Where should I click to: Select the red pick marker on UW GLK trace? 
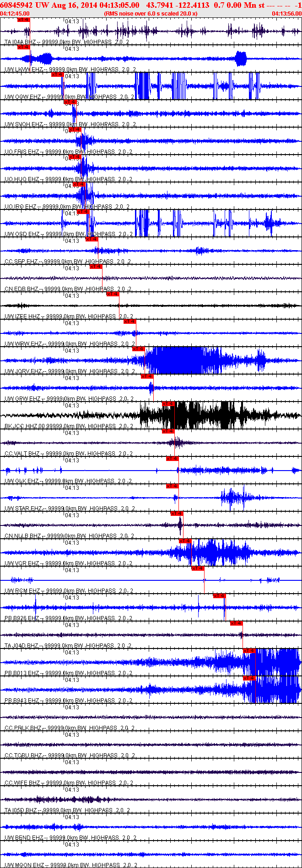pos(173,458)
